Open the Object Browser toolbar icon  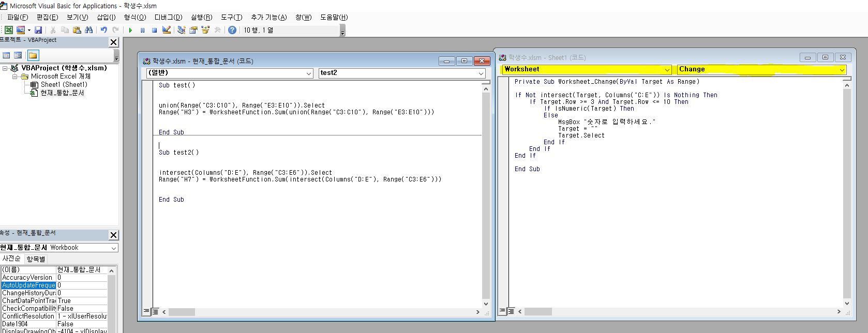pyautogui.click(x=205, y=30)
